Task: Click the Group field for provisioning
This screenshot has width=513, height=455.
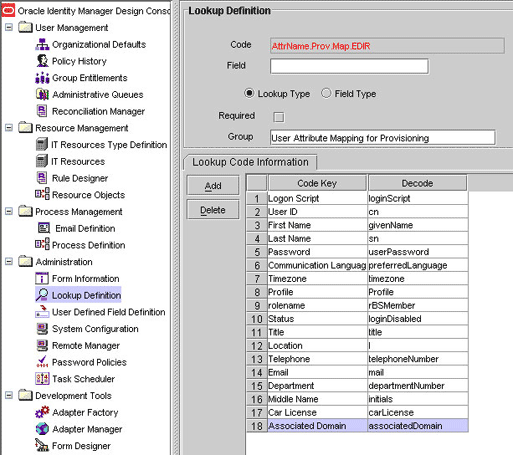Action: click(382, 137)
